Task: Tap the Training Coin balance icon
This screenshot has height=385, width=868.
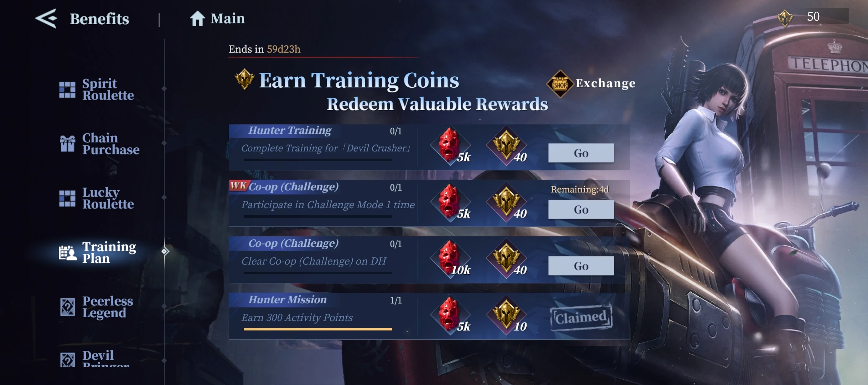Action: (785, 17)
